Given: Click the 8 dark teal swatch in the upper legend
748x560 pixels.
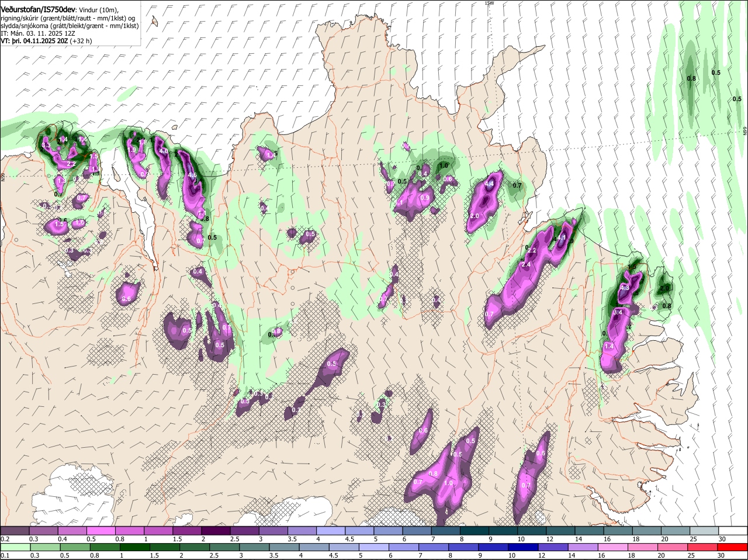Looking at the screenshot, I should 475,530.
